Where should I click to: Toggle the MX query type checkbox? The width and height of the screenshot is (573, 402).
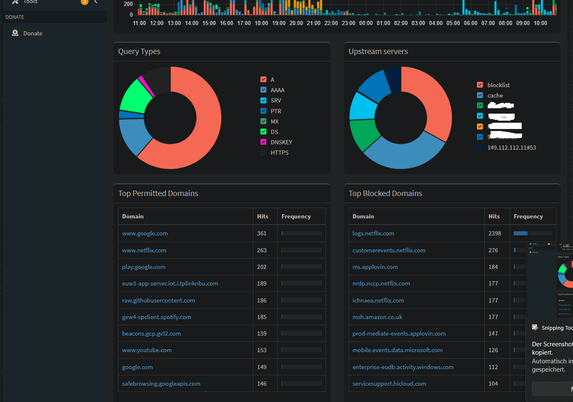(263, 121)
